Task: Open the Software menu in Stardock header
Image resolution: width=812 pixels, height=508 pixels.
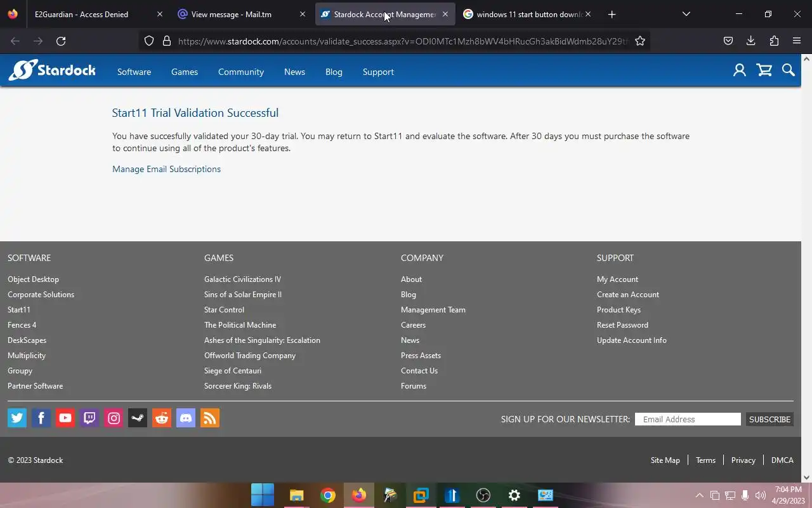Action: pos(134,72)
